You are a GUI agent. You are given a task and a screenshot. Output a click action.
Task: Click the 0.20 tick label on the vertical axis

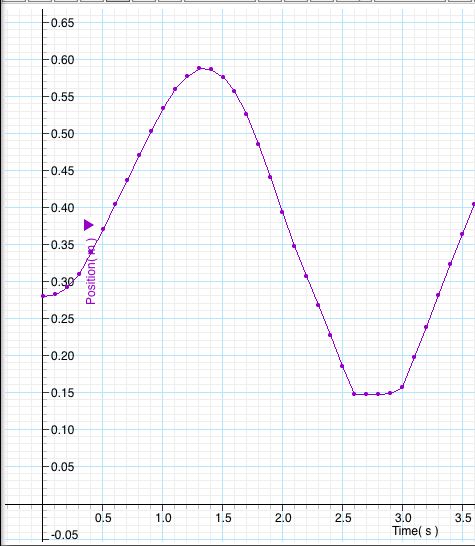(63, 356)
